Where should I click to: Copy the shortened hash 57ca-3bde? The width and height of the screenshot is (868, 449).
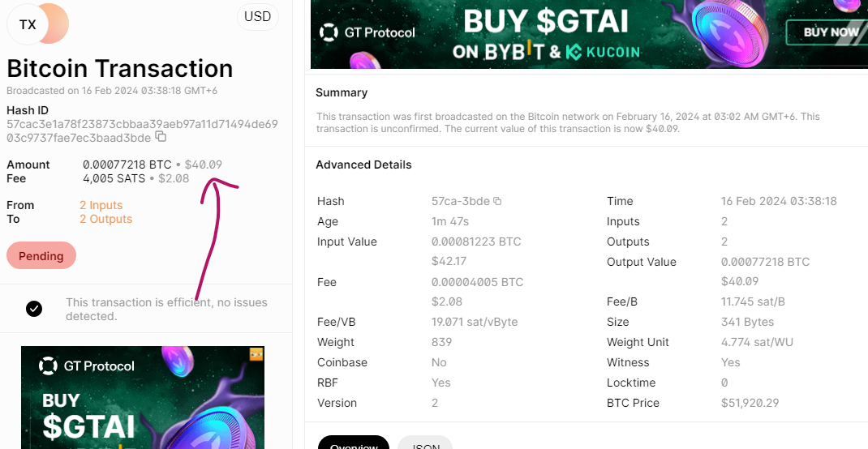tap(497, 201)
